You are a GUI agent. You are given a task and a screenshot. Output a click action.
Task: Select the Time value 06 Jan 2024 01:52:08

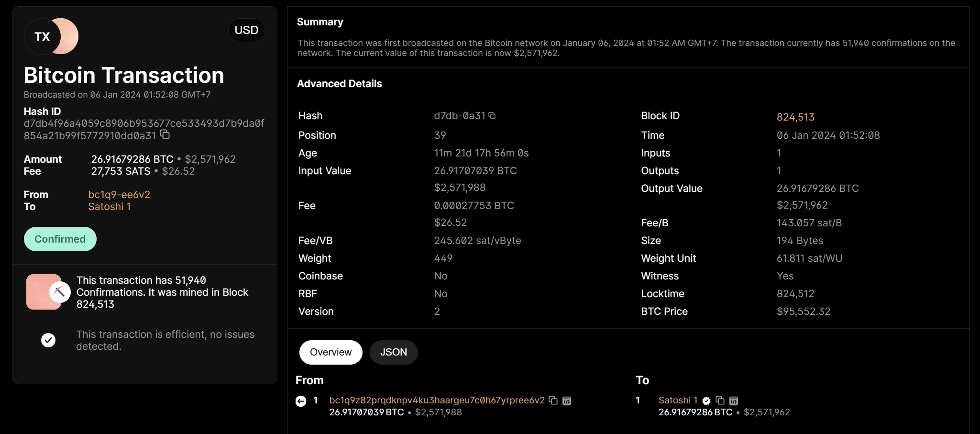tap(828, 135)
